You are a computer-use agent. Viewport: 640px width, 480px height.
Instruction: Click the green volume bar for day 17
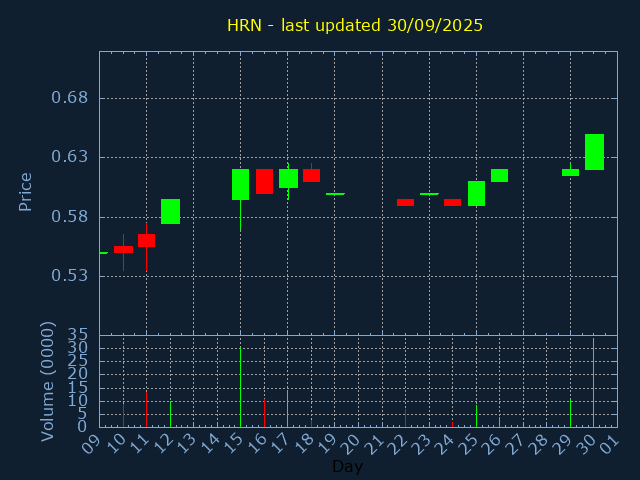pyautogui.click(x=287, y=409)
